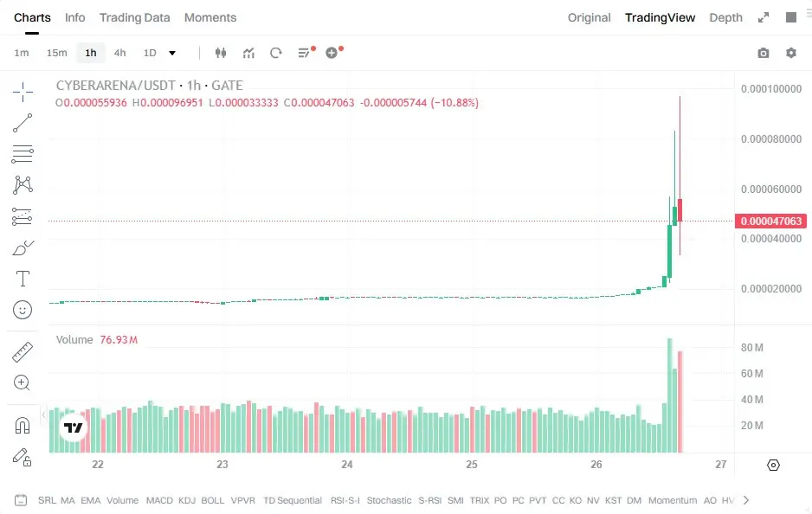
Task: Open the horizontal lines drawing tool
Action: pyautogui.click(x=23, y=154)
